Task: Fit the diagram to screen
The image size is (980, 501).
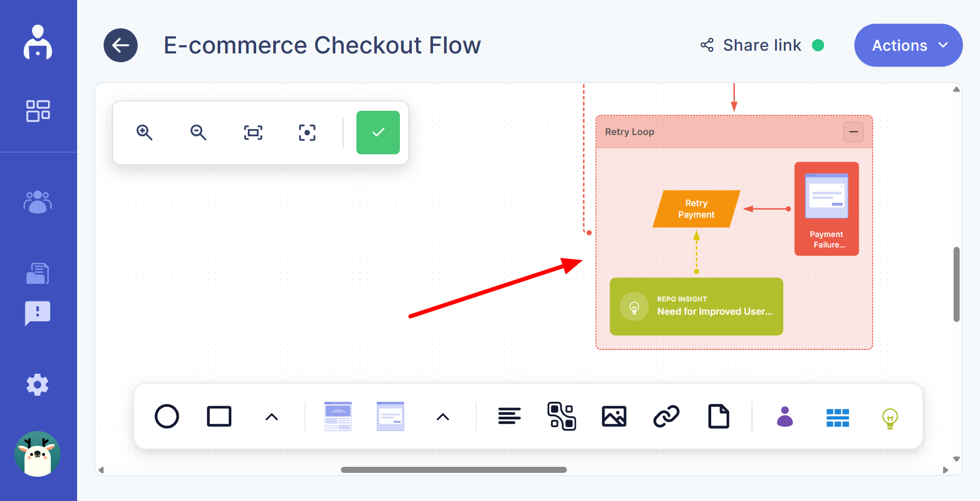Action: click(x=253, y=132)
